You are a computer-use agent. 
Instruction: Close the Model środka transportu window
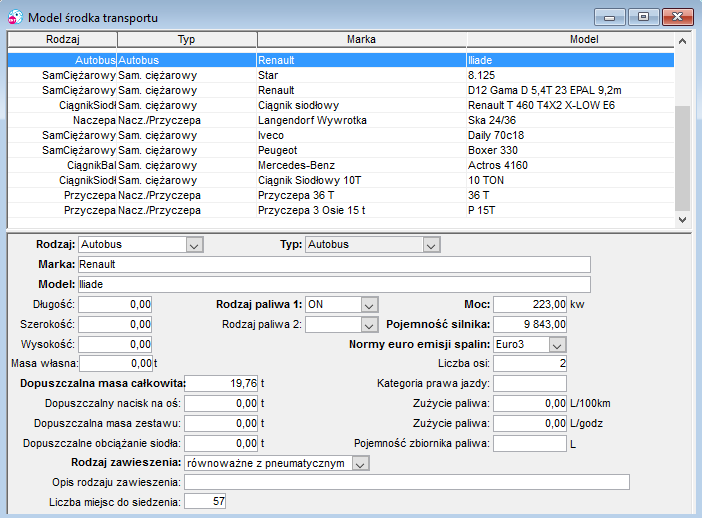[x=678, y=17]
